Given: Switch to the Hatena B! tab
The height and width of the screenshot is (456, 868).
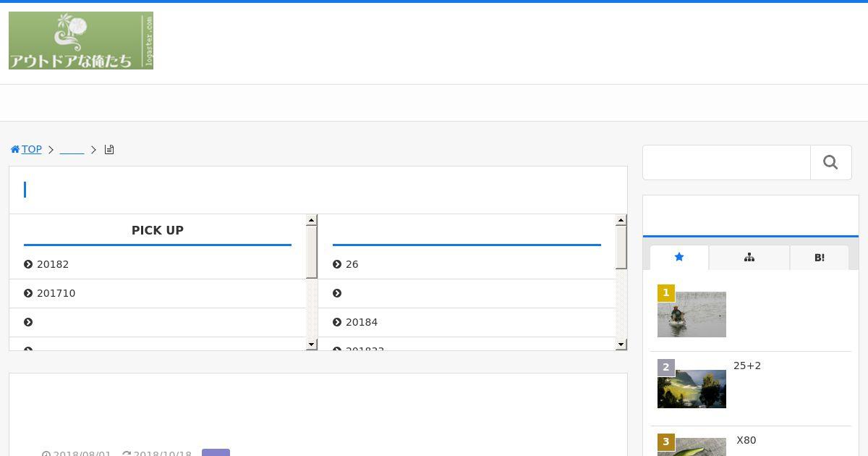Looking at the screenshot, I should tap(819, 258).
